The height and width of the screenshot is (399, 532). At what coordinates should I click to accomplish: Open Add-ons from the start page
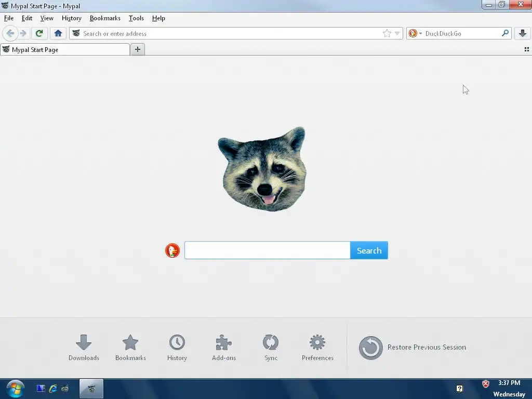click(224, 348)
